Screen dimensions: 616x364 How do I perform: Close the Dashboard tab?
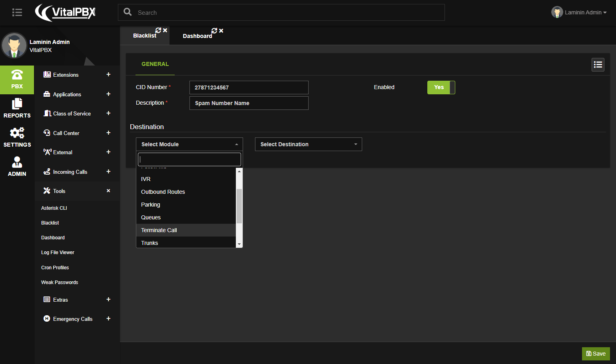tap(221, 31)
